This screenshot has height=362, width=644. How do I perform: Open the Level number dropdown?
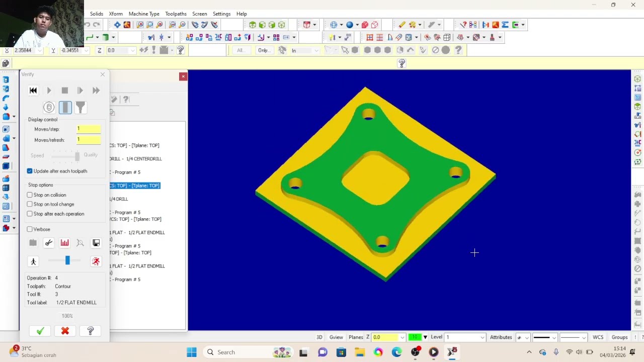click(482, 337)
